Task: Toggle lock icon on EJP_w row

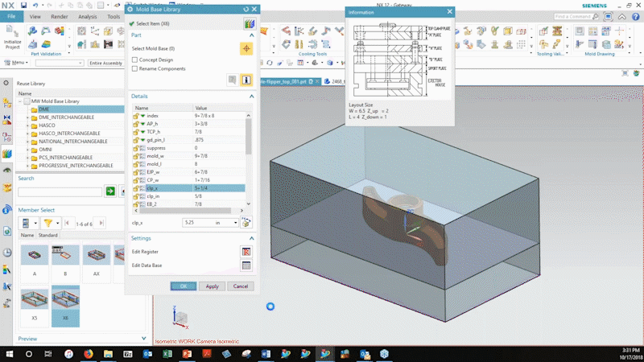Action: pos(135,172)
